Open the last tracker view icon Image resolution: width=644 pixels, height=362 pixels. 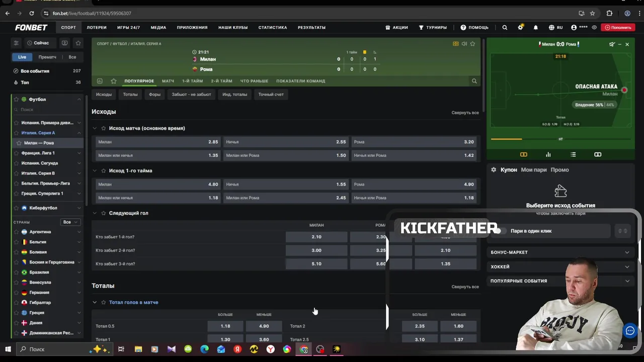pos(598,154)
